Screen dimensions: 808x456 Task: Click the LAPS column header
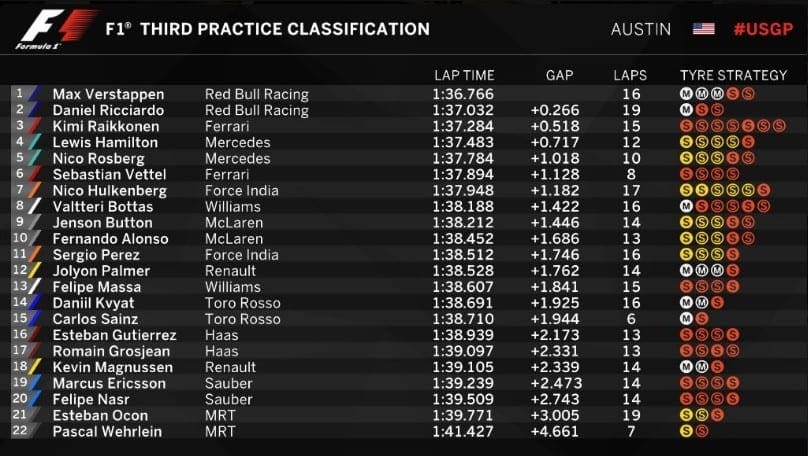coord(630,75)
